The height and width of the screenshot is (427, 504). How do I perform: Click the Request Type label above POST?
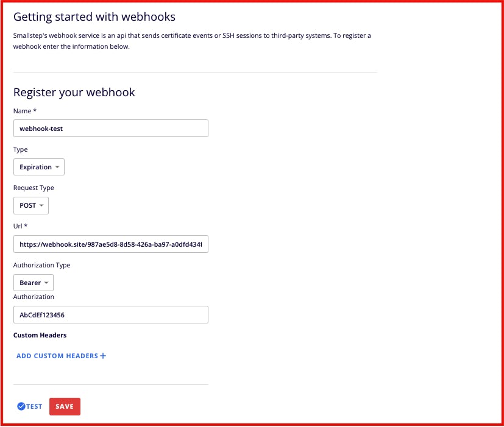click(x=34, y=188)
